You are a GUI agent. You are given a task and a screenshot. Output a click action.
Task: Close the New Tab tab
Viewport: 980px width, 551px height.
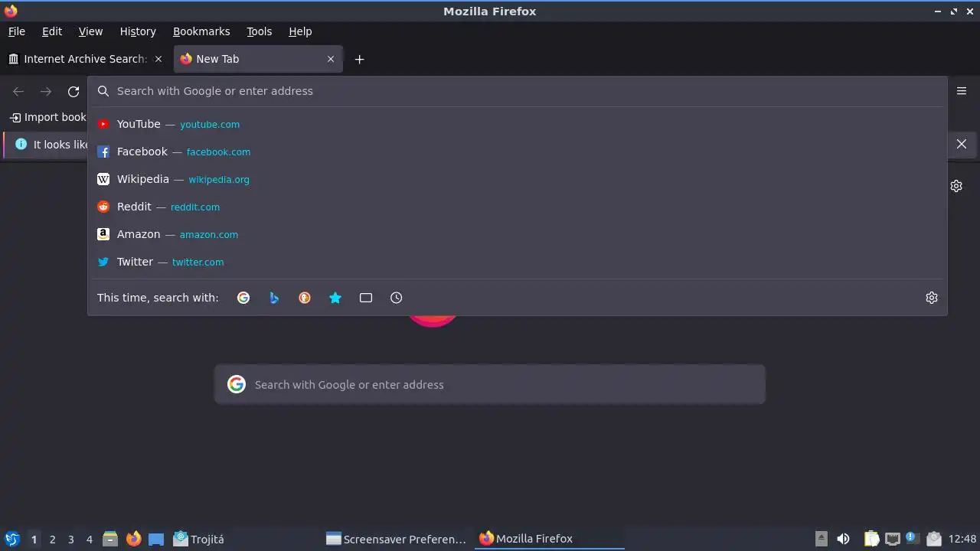click(x=331, y=59)
